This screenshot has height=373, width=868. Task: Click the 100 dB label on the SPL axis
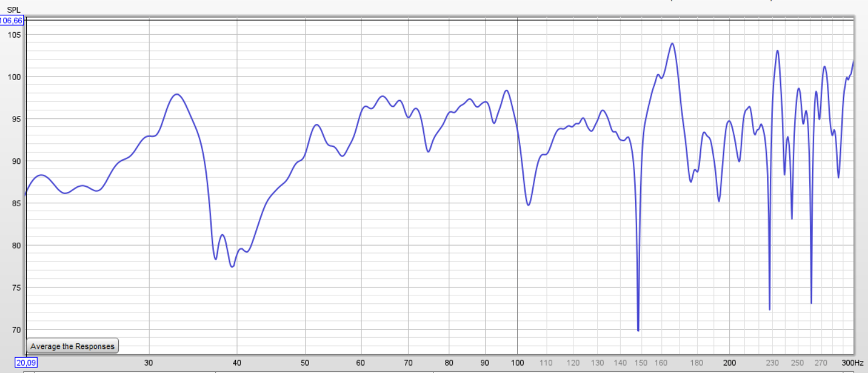click(14, 77)
